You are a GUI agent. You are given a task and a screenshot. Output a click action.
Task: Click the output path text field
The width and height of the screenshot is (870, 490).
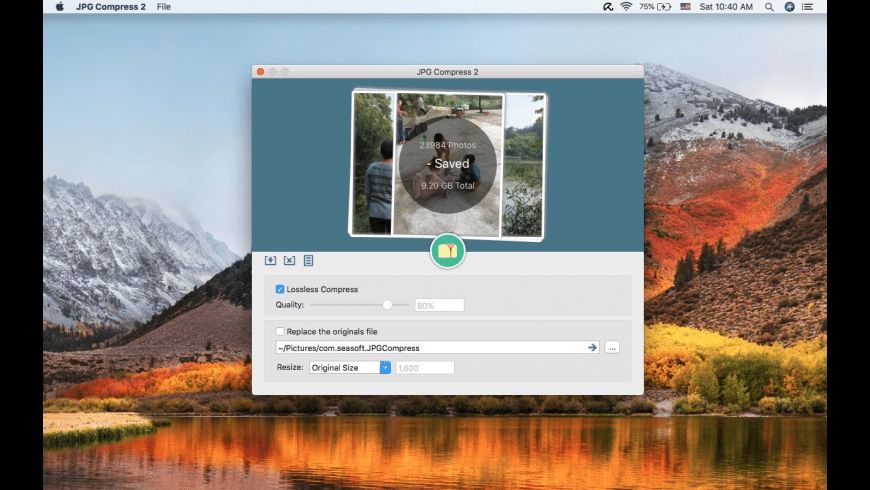[437, 347]
